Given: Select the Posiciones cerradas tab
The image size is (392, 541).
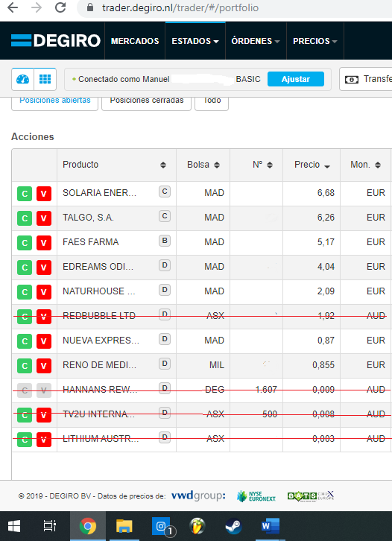Looking at the screenshot, I should point(147,102).
